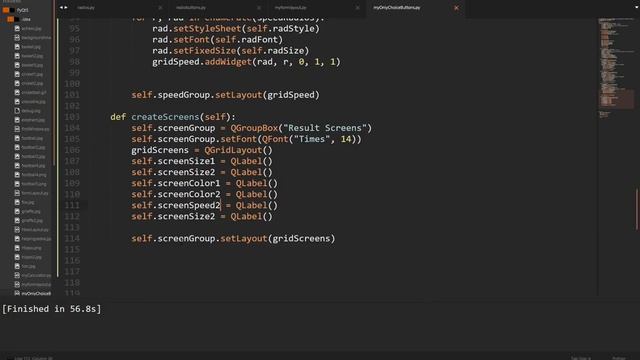The width and height of the screenshot is (640, 360).
Task: Click 'gridSpeed.addWidget(rad, r, 0, 1, 1)' line
Action: [246, 62]
